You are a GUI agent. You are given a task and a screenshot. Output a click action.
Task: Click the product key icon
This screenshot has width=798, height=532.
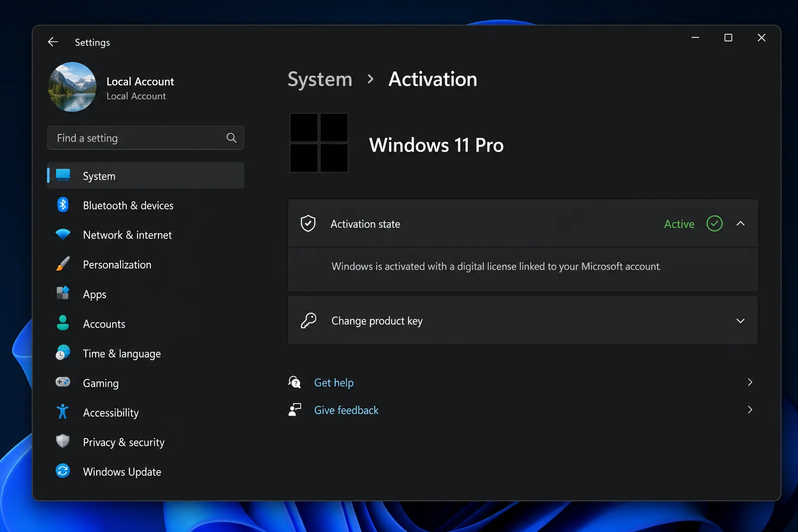pos(309,321)
